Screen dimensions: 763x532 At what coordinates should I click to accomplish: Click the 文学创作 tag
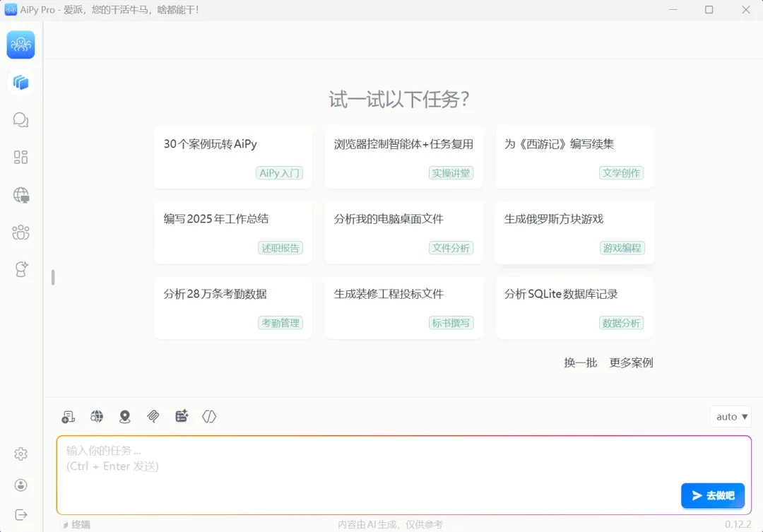622,173
